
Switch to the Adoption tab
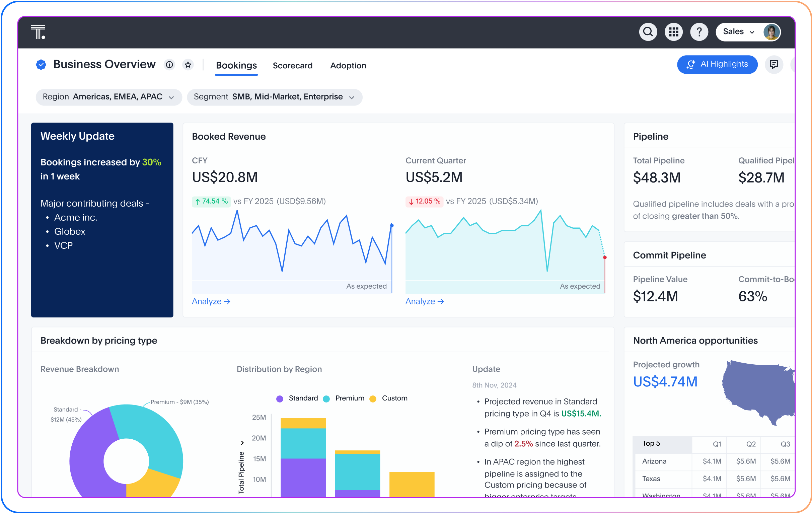pos(348,65)
